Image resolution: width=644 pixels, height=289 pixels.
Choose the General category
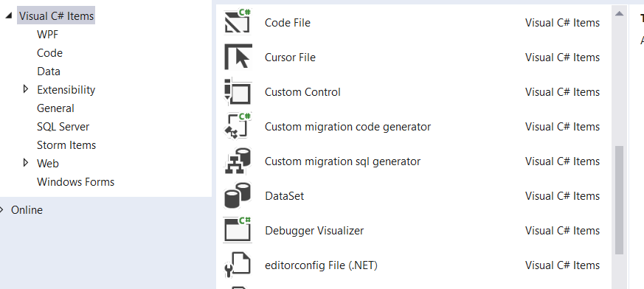coord(55,108)
